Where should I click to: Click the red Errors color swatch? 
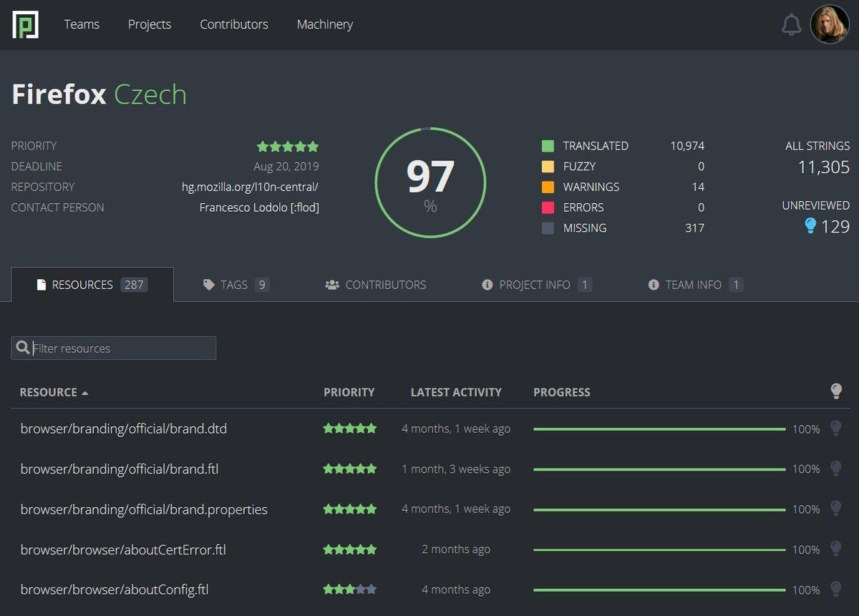548,207
